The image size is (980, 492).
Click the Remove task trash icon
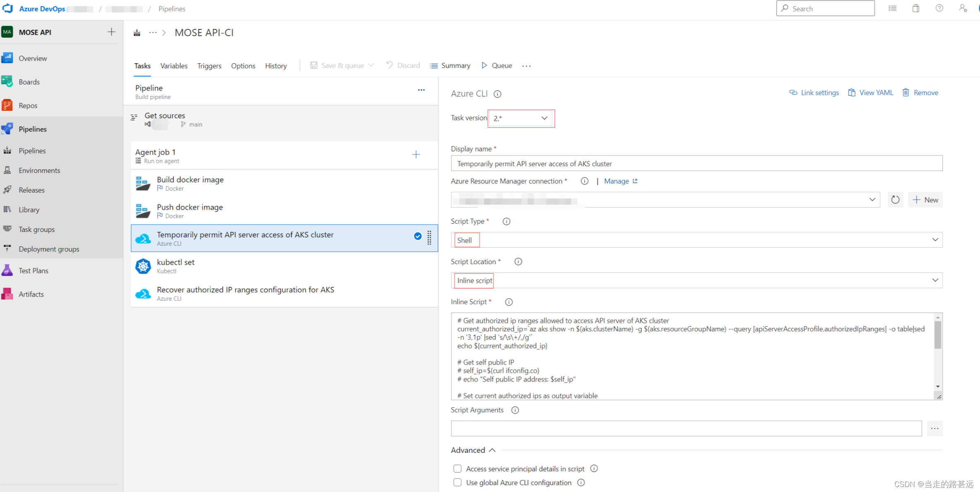pos(906,92)
